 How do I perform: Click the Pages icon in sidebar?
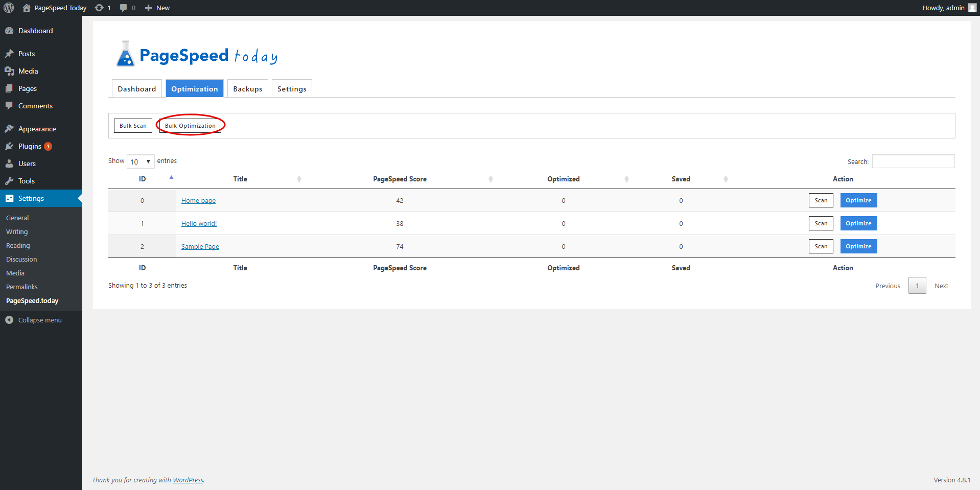[x=9, y=88]
